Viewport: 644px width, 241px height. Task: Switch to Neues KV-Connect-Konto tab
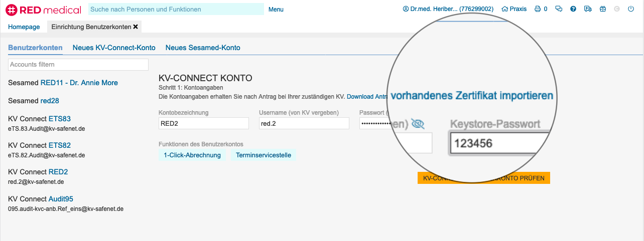click(114, 48)
